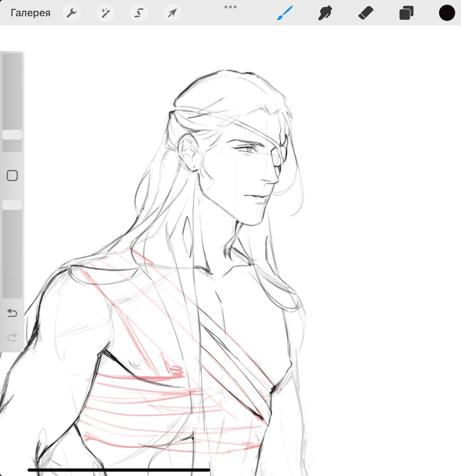This screenshot has height=476, width=461.
Task: Click the brush opacity slider handle
Action: coord(12,205)
